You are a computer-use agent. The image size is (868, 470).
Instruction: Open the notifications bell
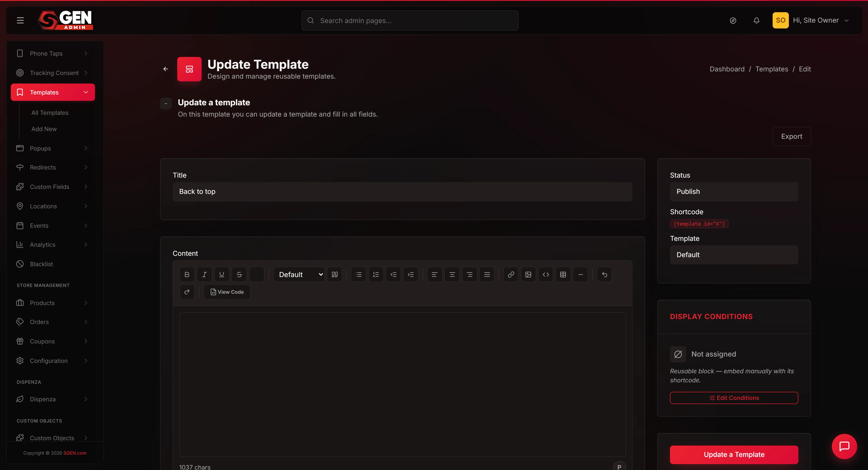point(757,21)
